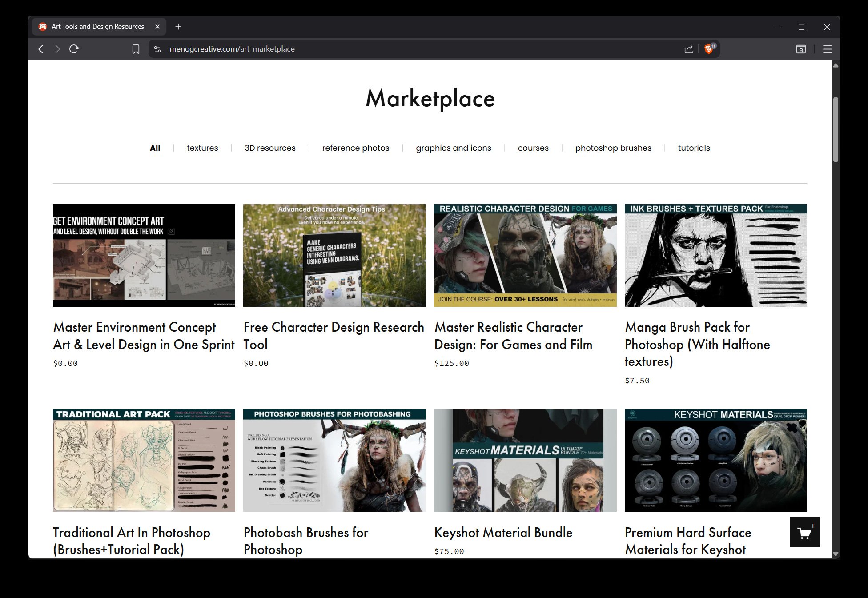868x598 pixels.
Task: Open the browser hamburger menu
Action: [828, 49]
